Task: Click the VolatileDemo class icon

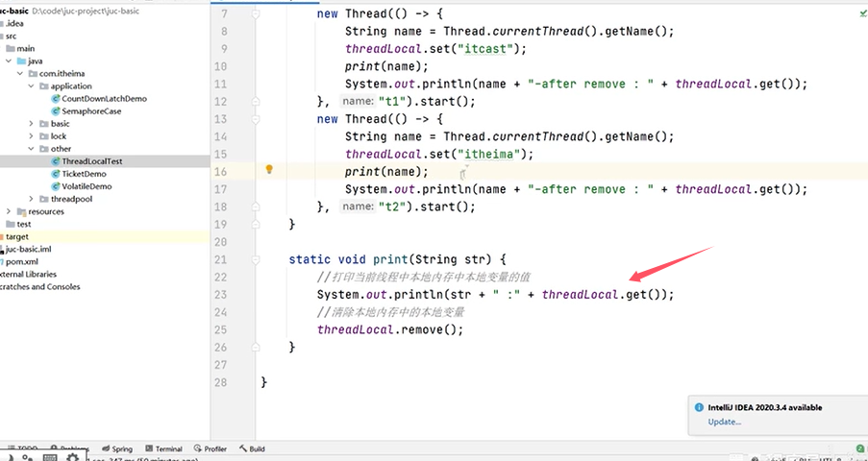Action: [x=56, y=186]
